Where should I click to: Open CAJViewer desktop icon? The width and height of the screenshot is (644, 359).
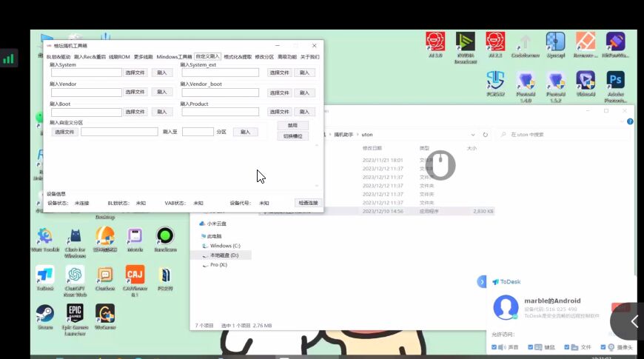[135, 275]
